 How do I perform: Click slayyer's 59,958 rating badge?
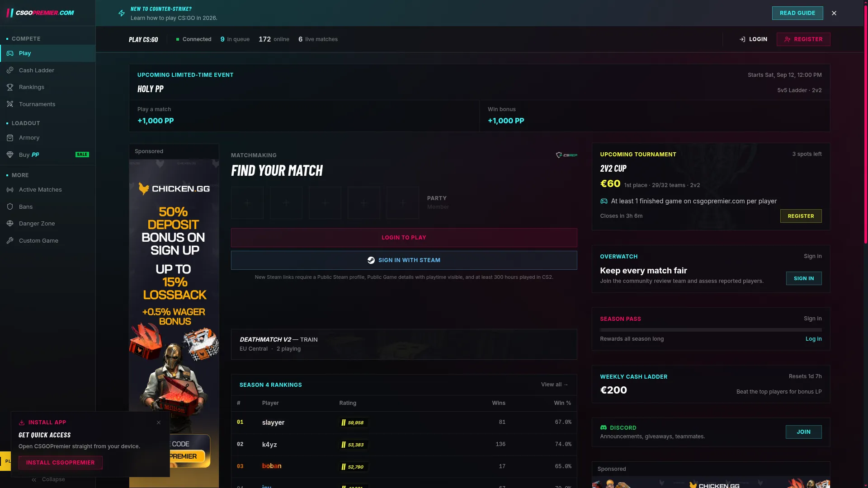point(353,423)
